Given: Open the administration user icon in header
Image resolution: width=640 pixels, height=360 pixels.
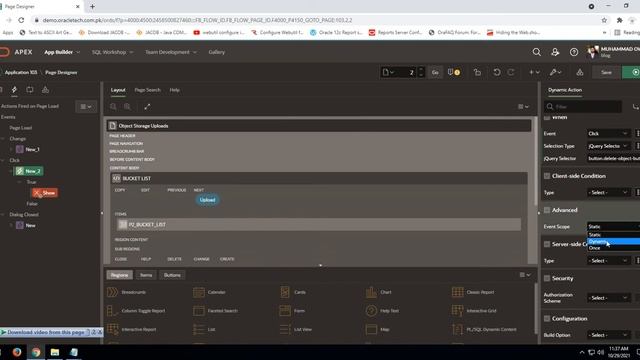Looking at the screenshot, I should [555, 52].
